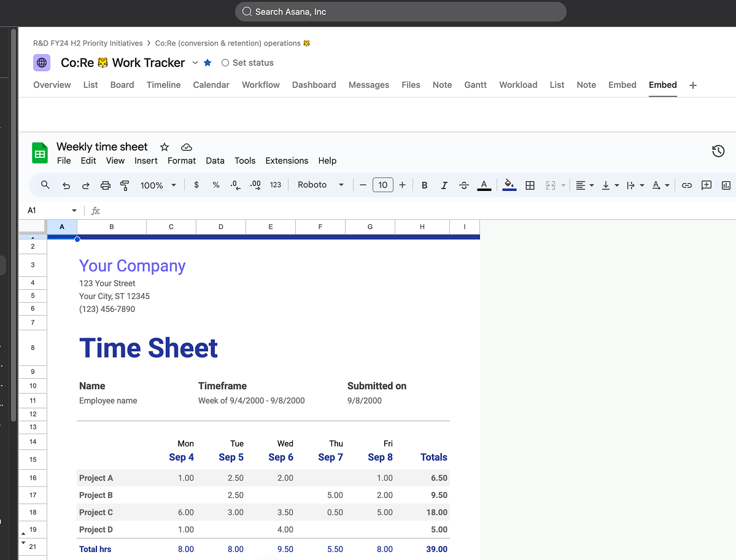
Task: Star the Weekly time sheet document
Action: point(165,147)
